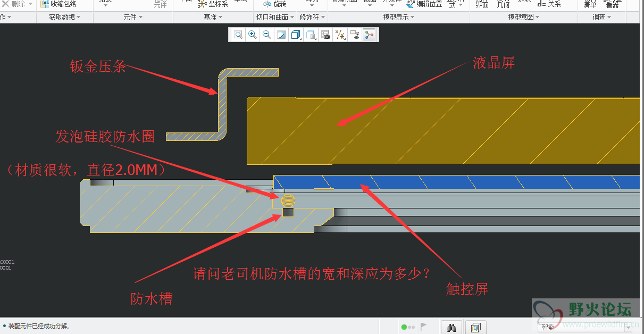
Task: Click the 旋转 revolve button
Action: [274, 4]
